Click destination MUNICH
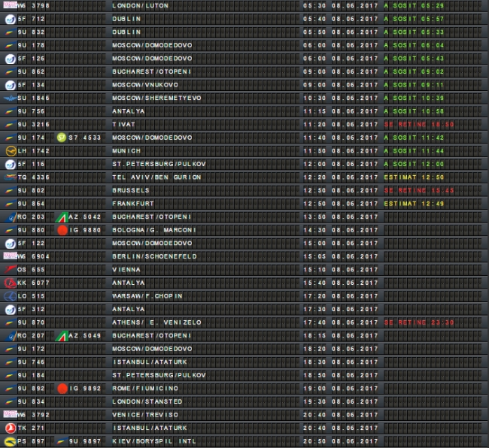Viewport: 489px width, 448px height. [x=126, y=151]
